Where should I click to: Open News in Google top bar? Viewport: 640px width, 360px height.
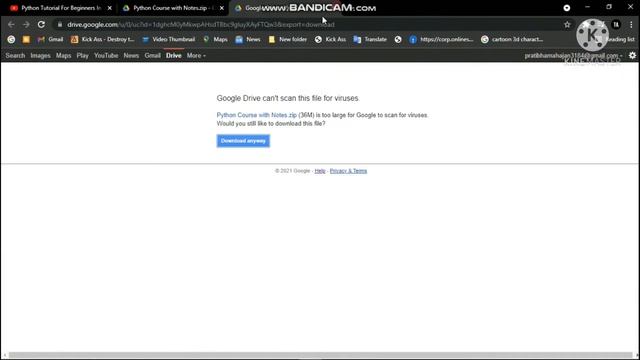(131, 56)
